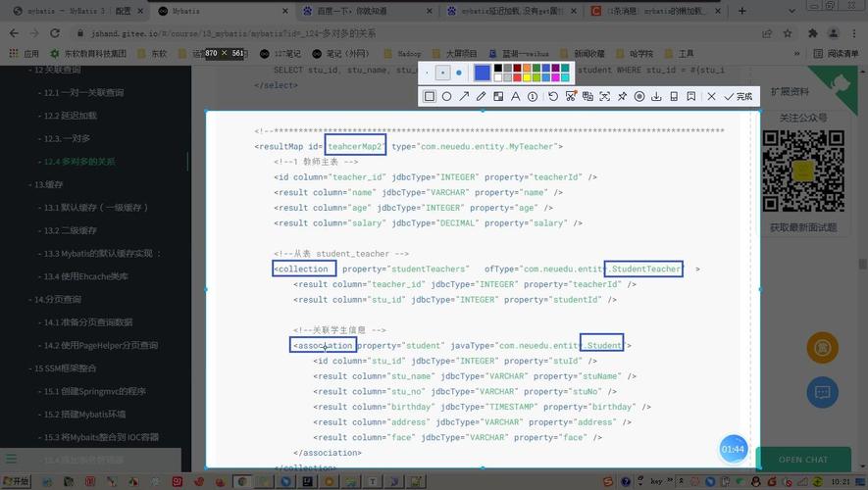Choose the arrow annotation tool
This screenshot has width=868, height=490.
(464, 97)
